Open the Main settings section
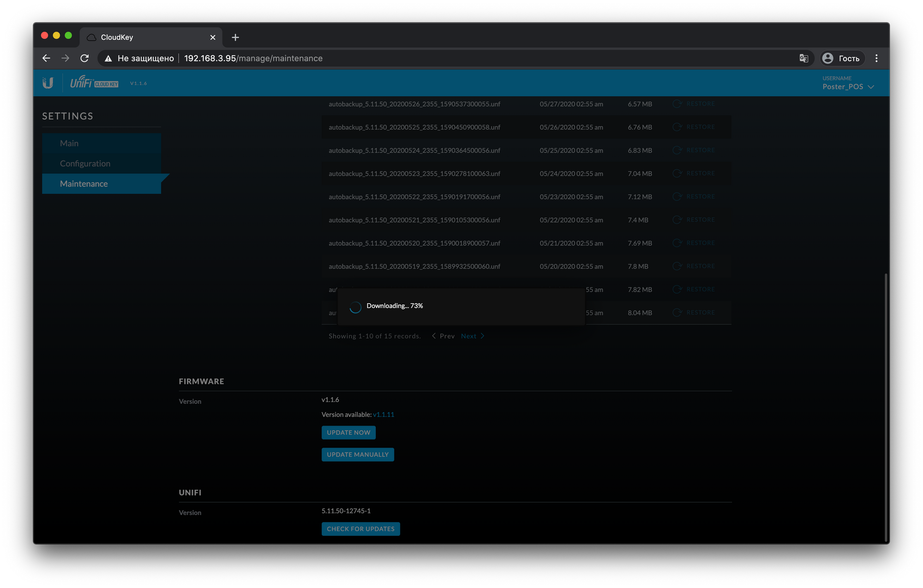This screenshot has height=588, width=923. (102, 144)
